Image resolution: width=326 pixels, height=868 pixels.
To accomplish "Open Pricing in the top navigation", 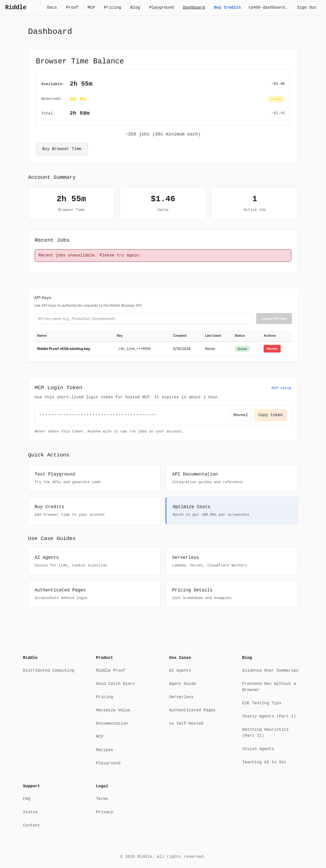I will pos(113,7).
